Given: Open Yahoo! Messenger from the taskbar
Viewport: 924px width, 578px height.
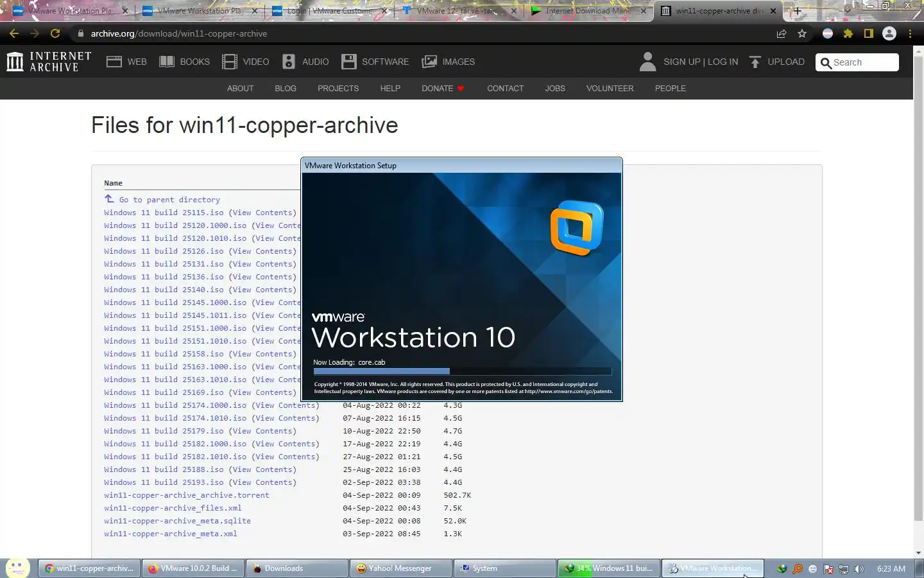Looking at the screenshot, I should pyautogui.click(x=401, y=568).
